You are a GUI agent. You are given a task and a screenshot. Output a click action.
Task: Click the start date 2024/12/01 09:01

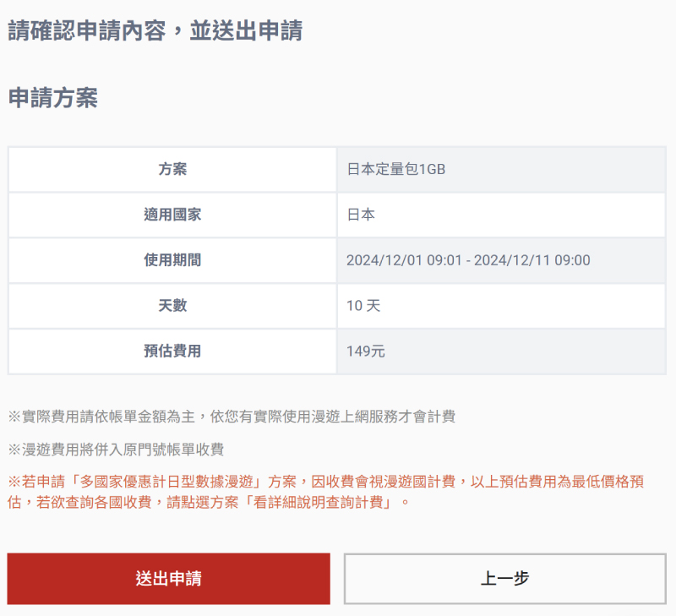[x=404, y=260]
